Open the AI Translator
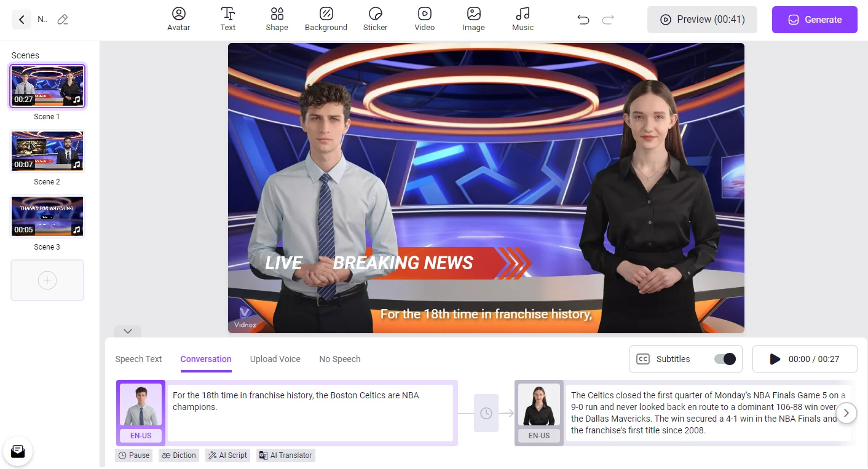Viewport: 868px width, 469px height. 286,455
